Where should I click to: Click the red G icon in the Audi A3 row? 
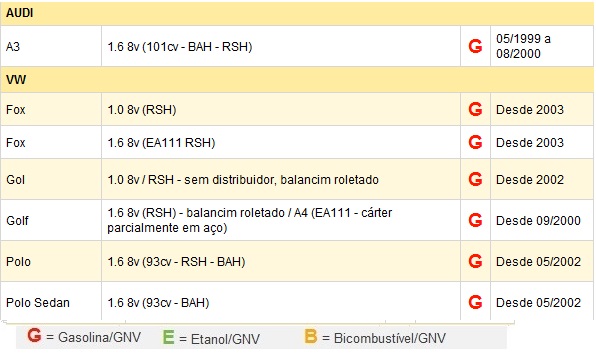pyautogui.click(x=475, y=46)
